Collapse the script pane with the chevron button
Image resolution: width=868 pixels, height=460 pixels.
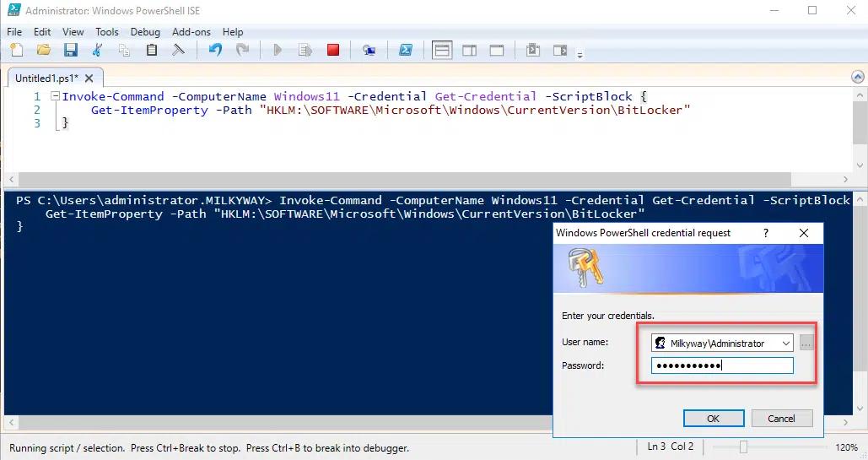tap(858, 77)
